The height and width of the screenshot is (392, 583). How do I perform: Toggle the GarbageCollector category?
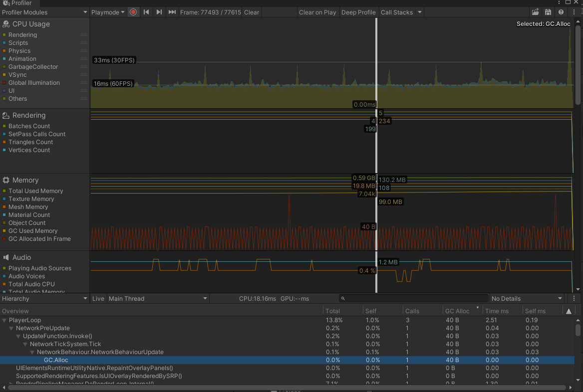tap(4, 67)
